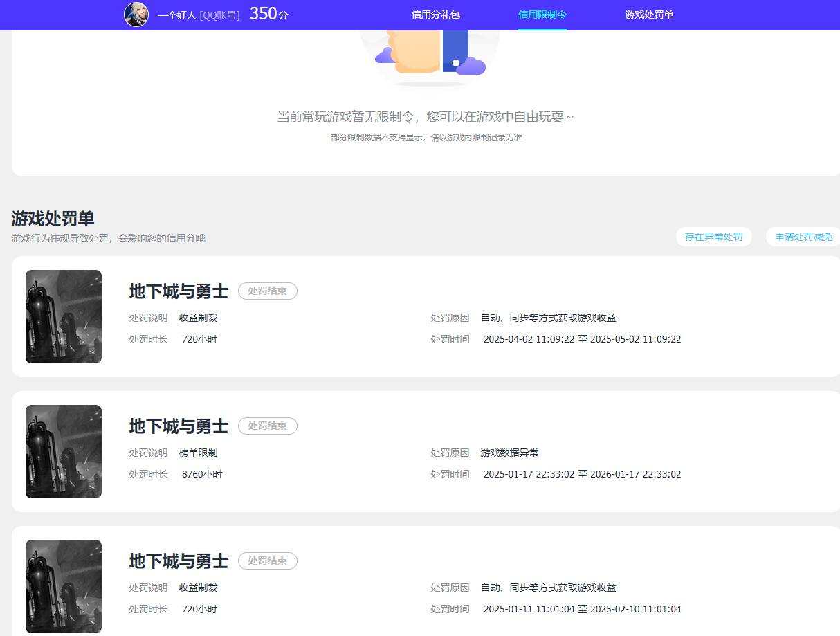This screenshot has width=840, height=636.
Task: Switch to the 游戏处罚单 tab in header
Action: tap(649, 15)
